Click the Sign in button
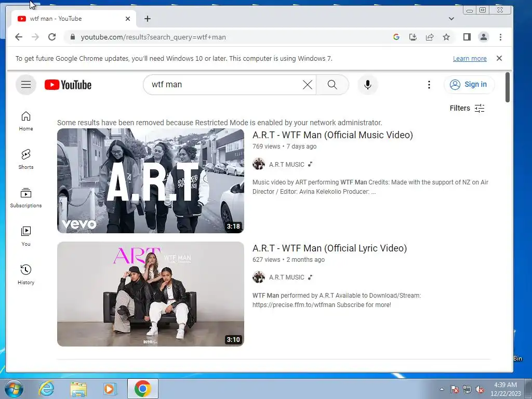This screenshot has width=532, height=399. point(469,85)
